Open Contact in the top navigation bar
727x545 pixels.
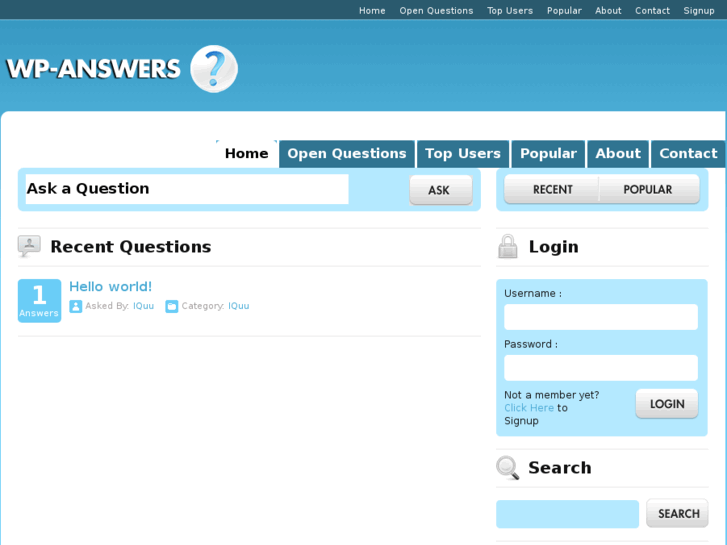click(x=652, y=11)
